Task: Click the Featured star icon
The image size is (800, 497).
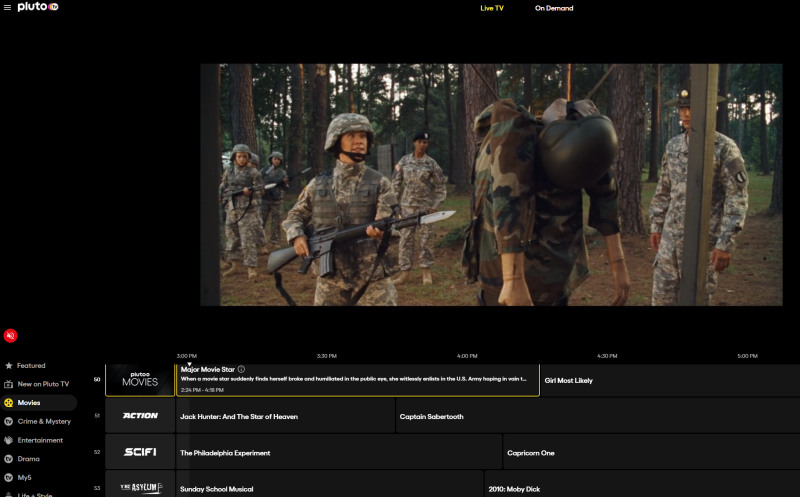Action: pos(9,365)
